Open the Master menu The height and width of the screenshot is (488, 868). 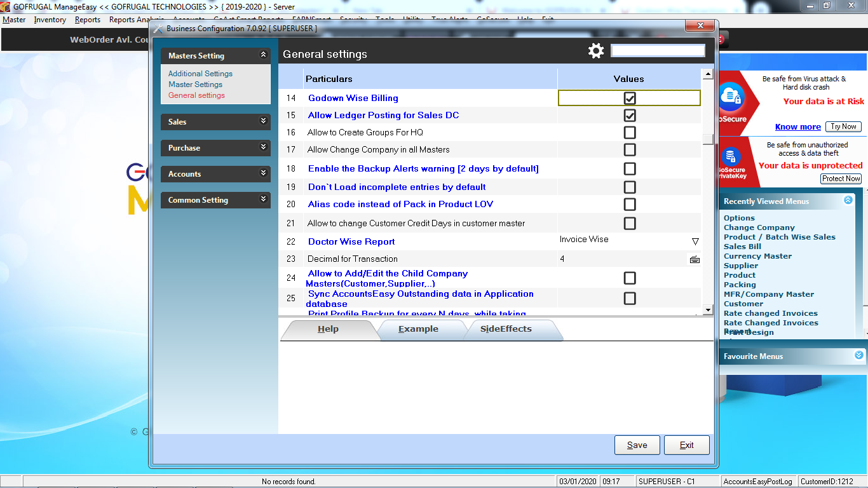coord(14,20)
